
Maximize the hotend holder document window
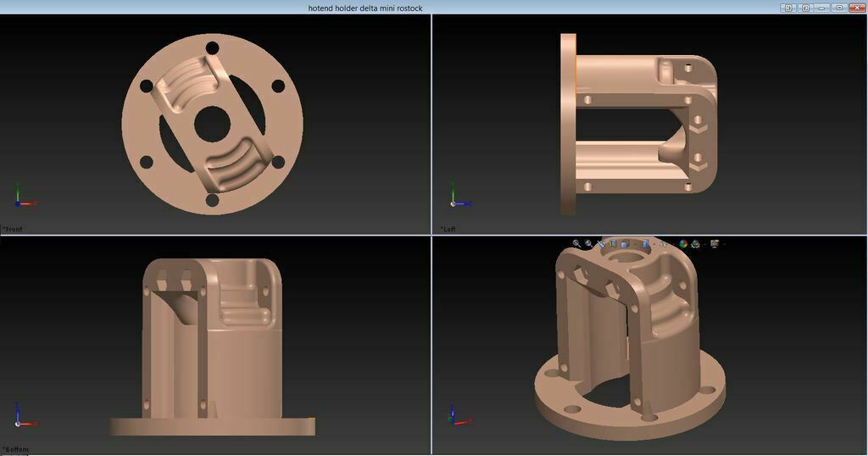coord(839,8)
